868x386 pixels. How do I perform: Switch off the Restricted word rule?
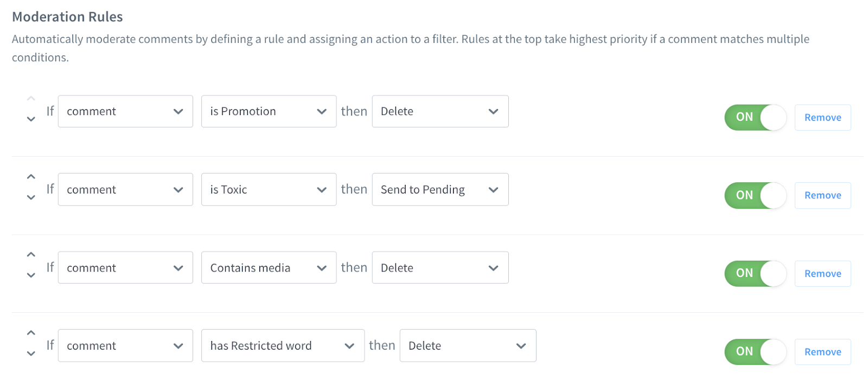755,351
